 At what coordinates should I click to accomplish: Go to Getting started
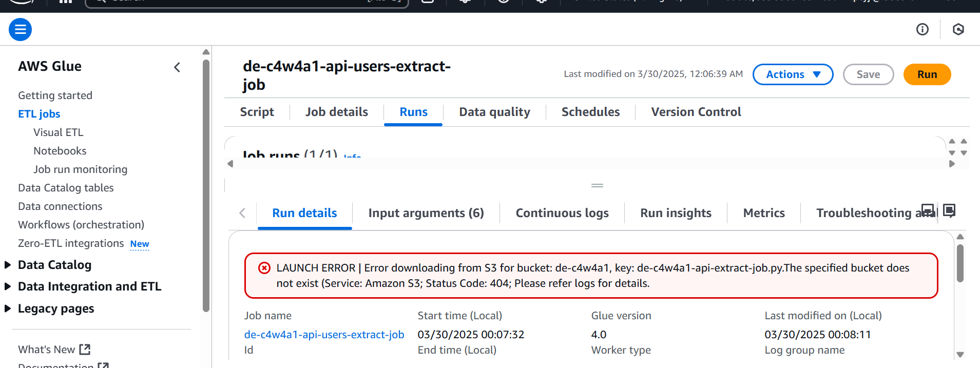click(55, 95)
